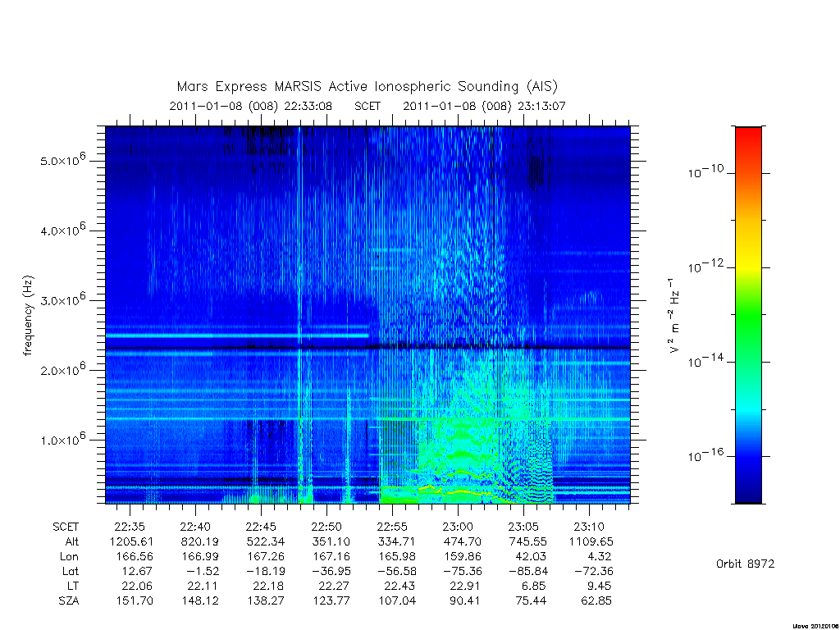Click the plot title mentioning MARSIS AIS
The height and width of the screenshot is (630, 840).
click(x=367, y=86)
